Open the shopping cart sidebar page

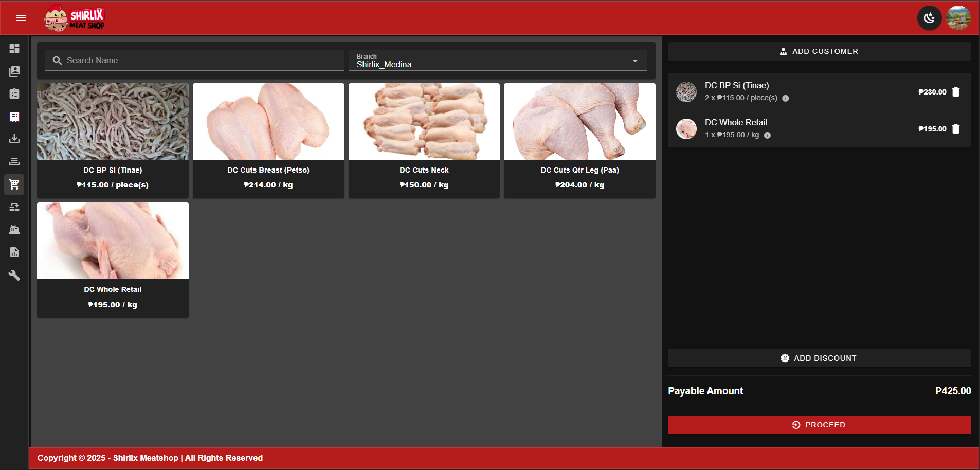click(14, 184)
